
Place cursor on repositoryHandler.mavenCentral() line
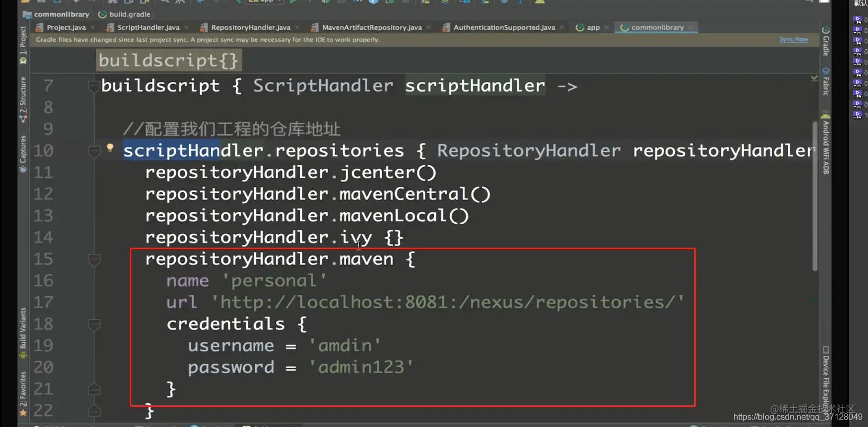coord(318,194)
